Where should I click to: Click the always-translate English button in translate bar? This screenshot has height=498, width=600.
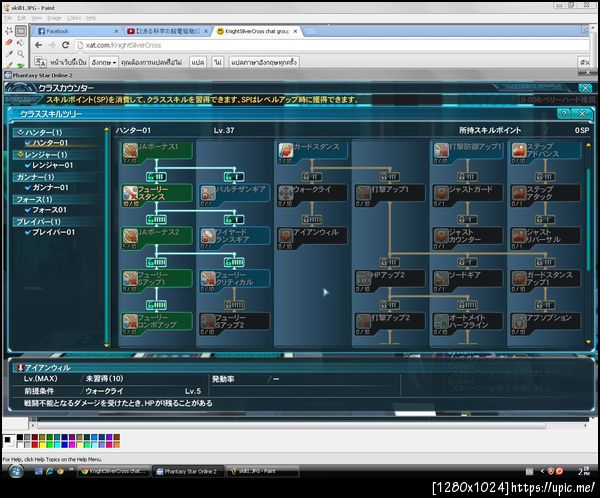tap(264, 62)
